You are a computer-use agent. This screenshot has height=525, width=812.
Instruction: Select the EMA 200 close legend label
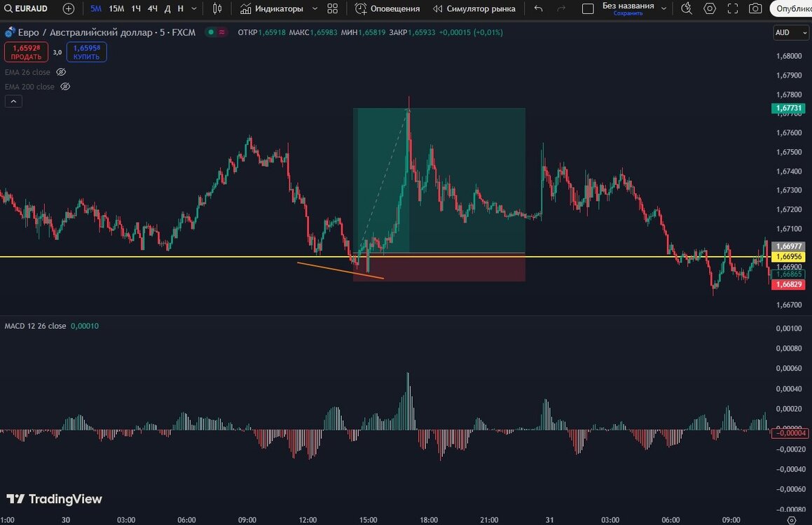29,86
